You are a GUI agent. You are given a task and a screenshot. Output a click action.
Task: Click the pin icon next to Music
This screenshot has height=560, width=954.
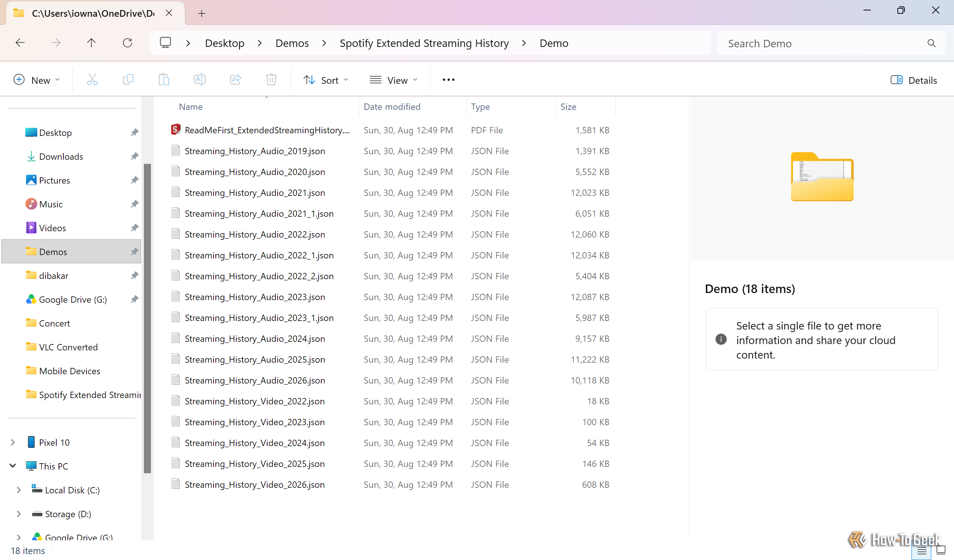(x=135, y=204)
